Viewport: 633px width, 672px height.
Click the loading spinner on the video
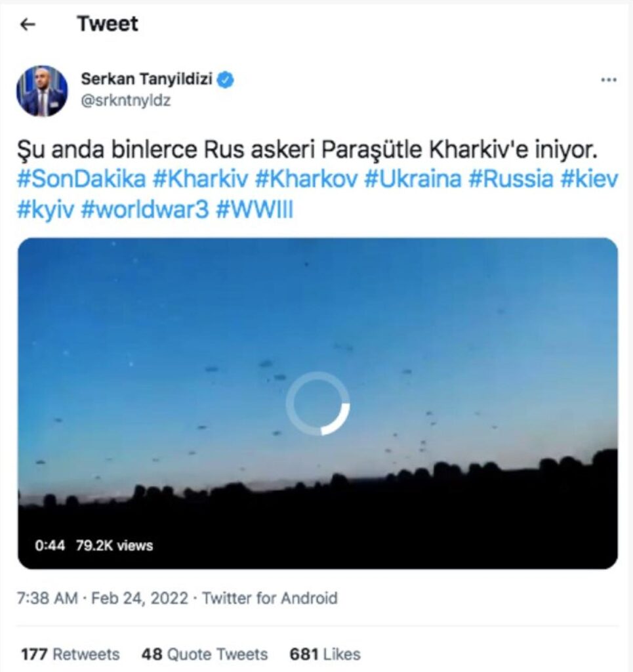[x=317, y=404]
